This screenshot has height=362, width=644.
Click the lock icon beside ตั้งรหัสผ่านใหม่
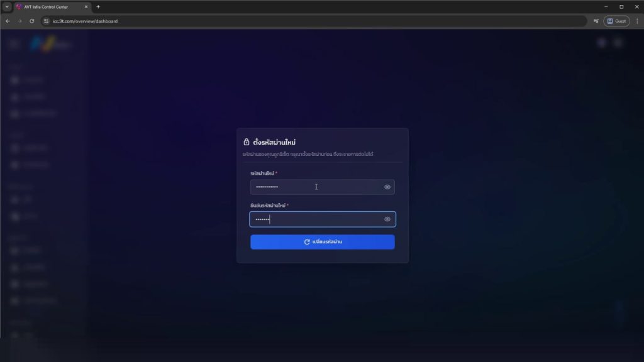point(247,142)
